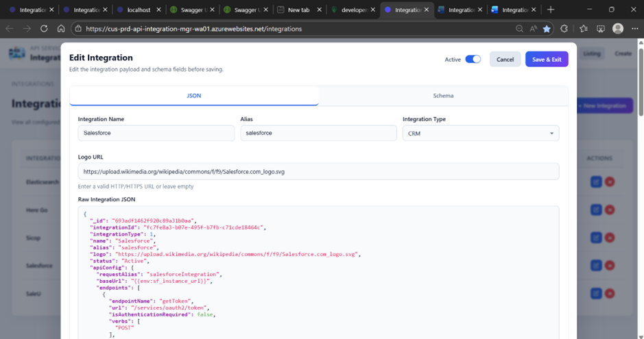This screenshot has width=644, height=339.
Task: Click the edit icon in the Elasticsearch row
Action: coord(596,181)
